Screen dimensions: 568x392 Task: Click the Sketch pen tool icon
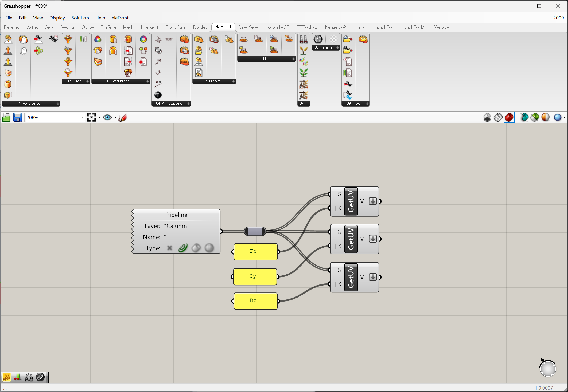(122, 117)
